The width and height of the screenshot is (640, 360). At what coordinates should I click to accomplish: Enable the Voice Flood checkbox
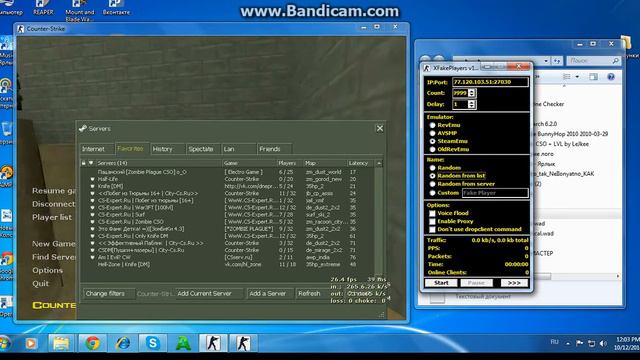(432, 213)
